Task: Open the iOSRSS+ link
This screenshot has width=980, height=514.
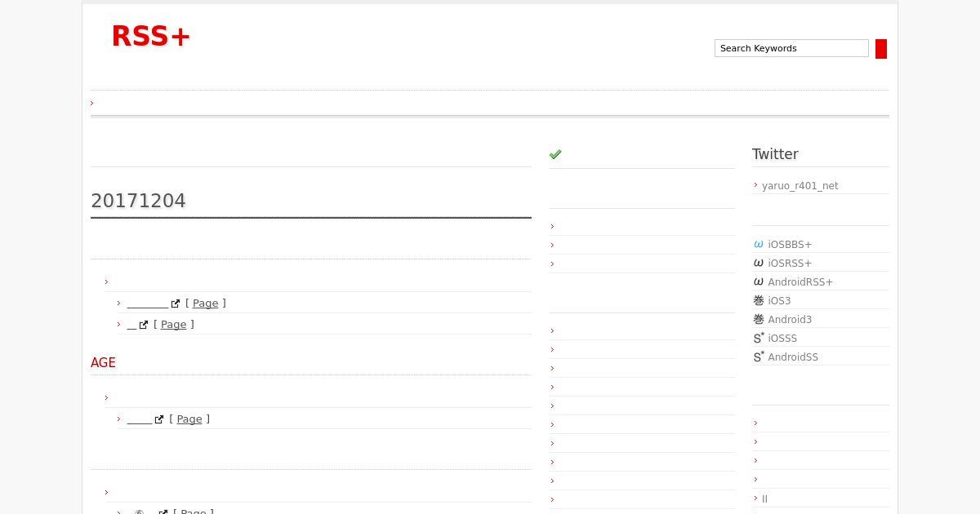Action: 790,264
